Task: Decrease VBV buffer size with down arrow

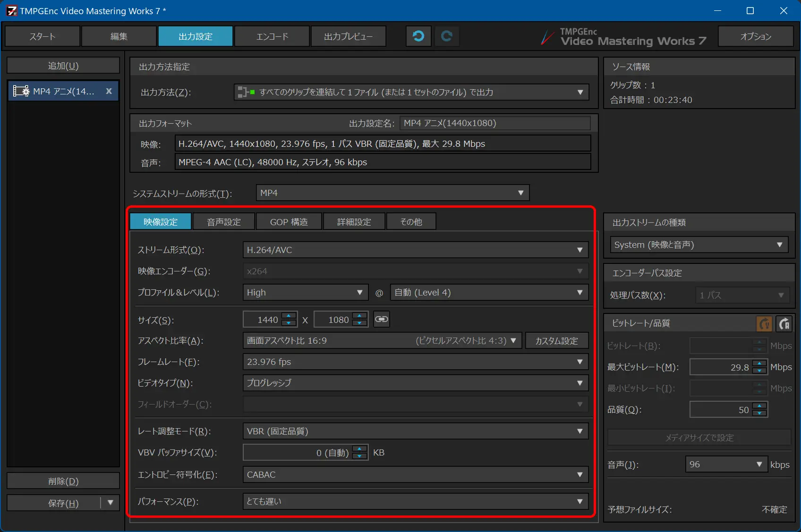Action: pos(360,456)
